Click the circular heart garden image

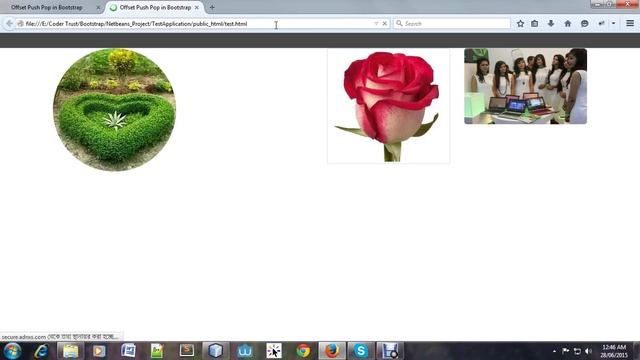click(x=115, y=110)
